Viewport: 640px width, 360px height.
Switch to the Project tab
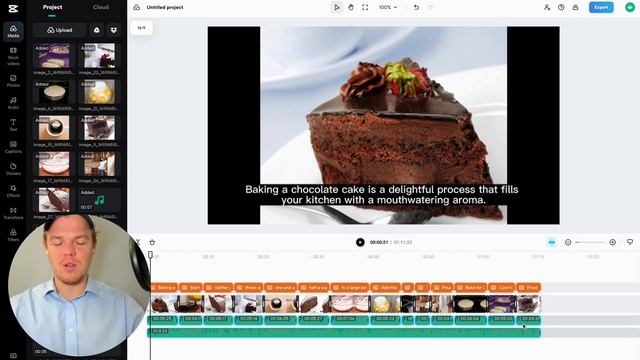point(52,7)
